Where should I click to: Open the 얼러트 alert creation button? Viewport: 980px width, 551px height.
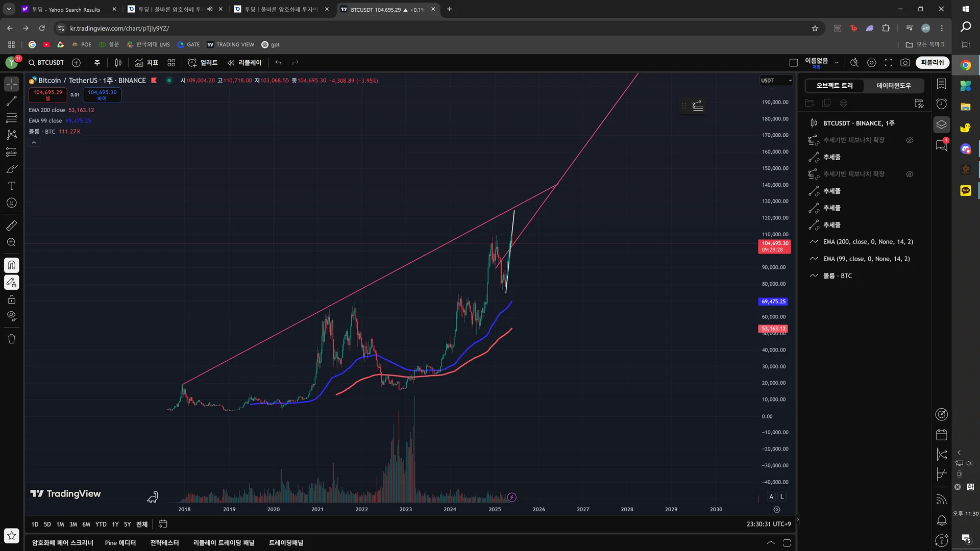tap(203, 63)
